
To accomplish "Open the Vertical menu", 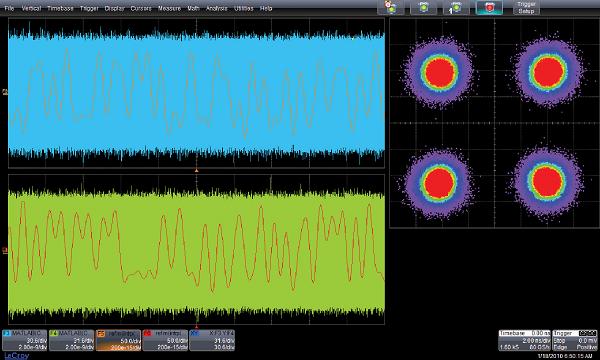I will click(31, 8).
